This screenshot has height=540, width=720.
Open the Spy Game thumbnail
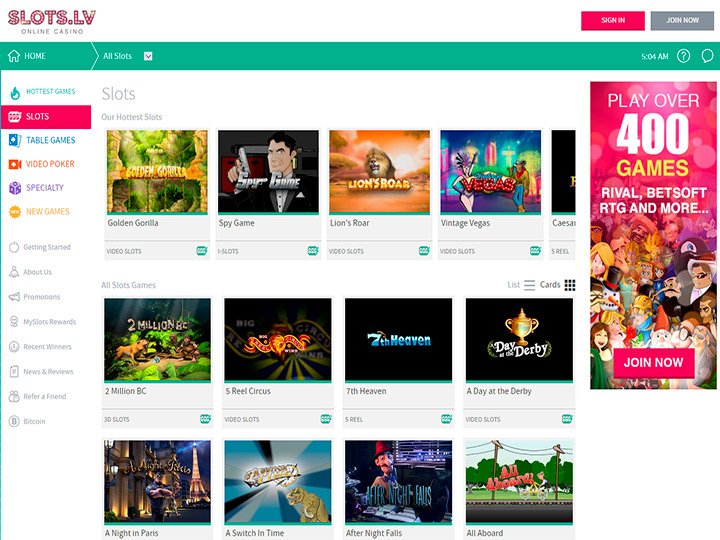[268, 172]
